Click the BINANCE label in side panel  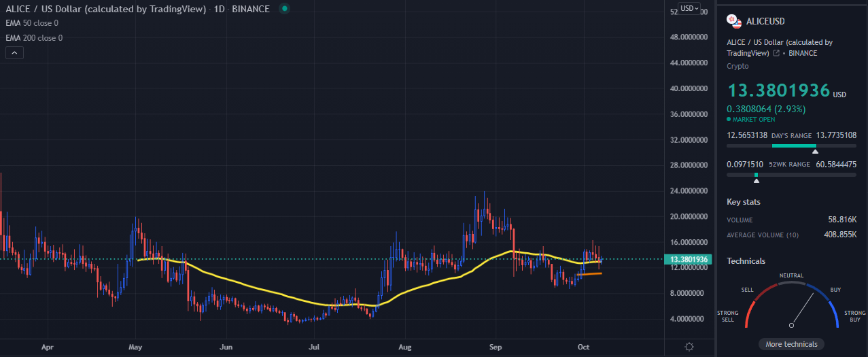[x=803, y=53]
